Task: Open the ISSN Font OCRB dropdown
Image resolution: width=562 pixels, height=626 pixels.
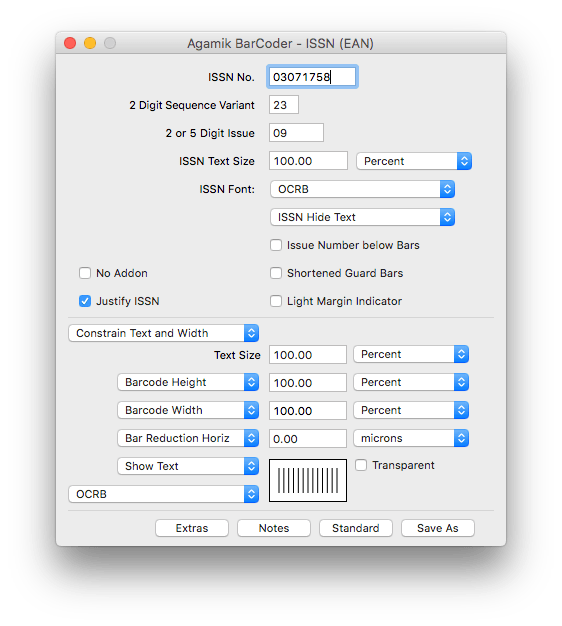Action: [x=362, y=189]
